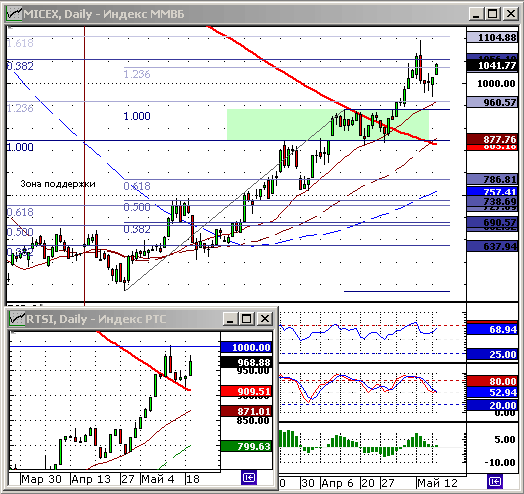Select the 68.94 RSI indicator value

(x=493, y=330)
